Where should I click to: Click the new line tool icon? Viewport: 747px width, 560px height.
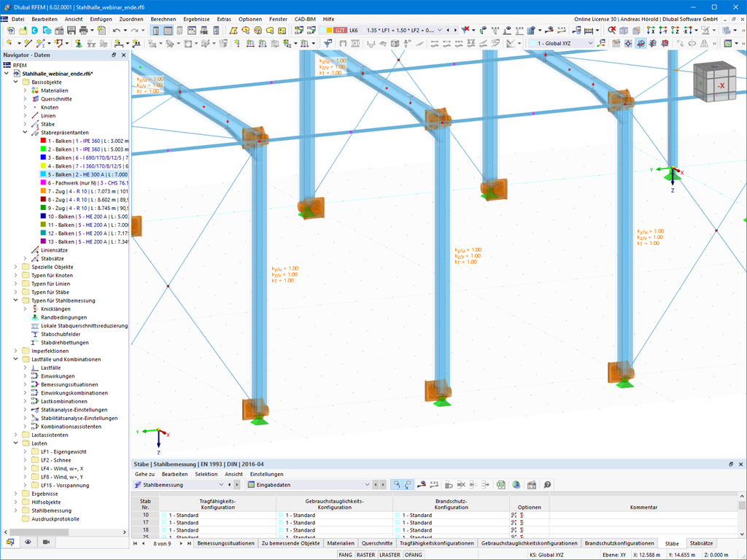[x=28, y=43]
